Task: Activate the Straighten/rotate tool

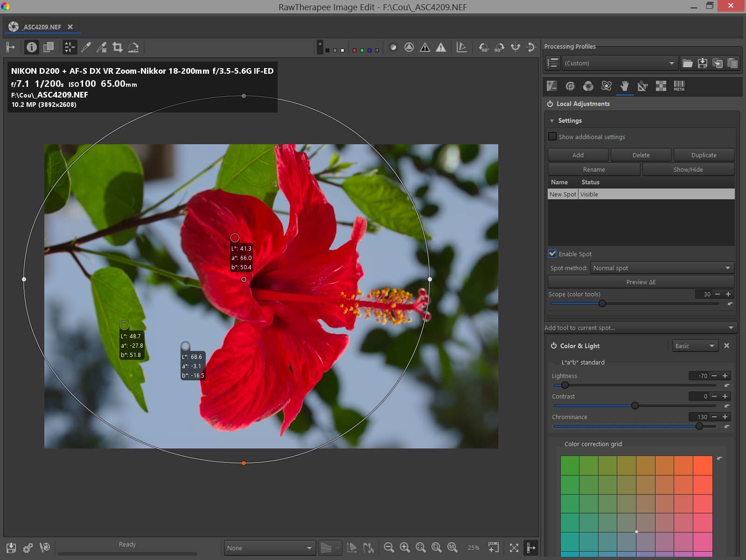Action: [133, 47]
